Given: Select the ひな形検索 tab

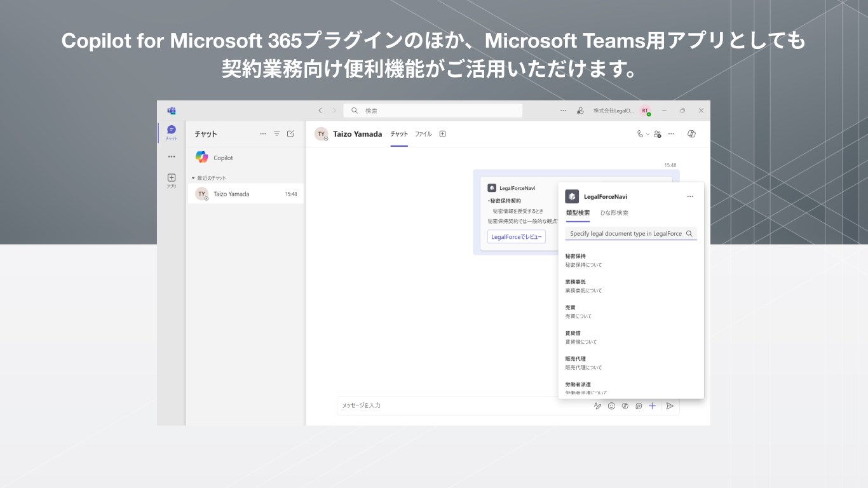Looking at the screenshot, I should (x=614, y=213).
